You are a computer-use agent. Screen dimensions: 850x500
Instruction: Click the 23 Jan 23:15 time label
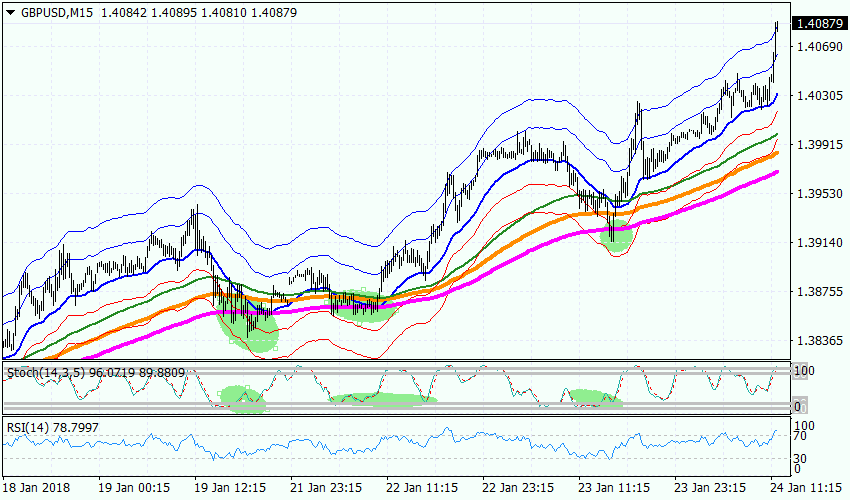710,488
